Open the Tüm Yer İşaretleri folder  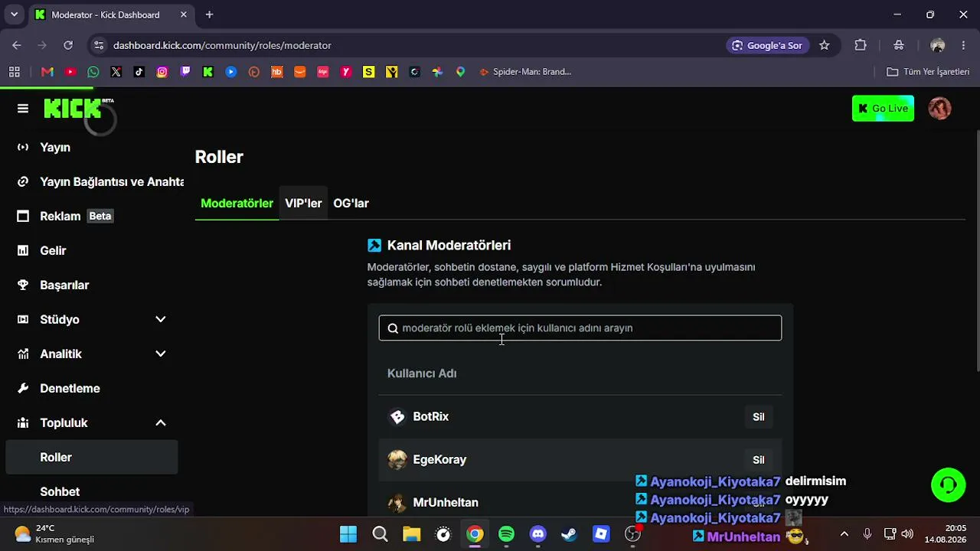click(x=928, y=72)
